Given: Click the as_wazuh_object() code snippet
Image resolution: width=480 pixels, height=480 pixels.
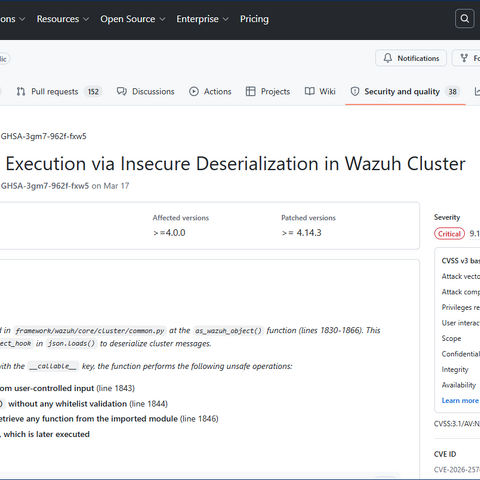Looking at the screenshot, I should click(x=228, y=331).
